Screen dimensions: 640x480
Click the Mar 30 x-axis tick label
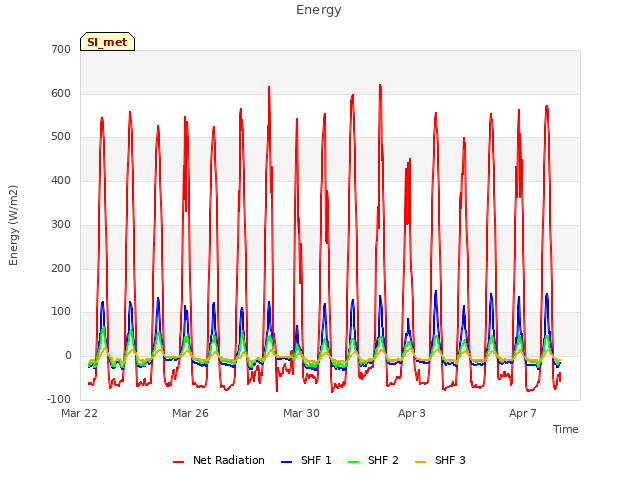click(x=301, y=413)
